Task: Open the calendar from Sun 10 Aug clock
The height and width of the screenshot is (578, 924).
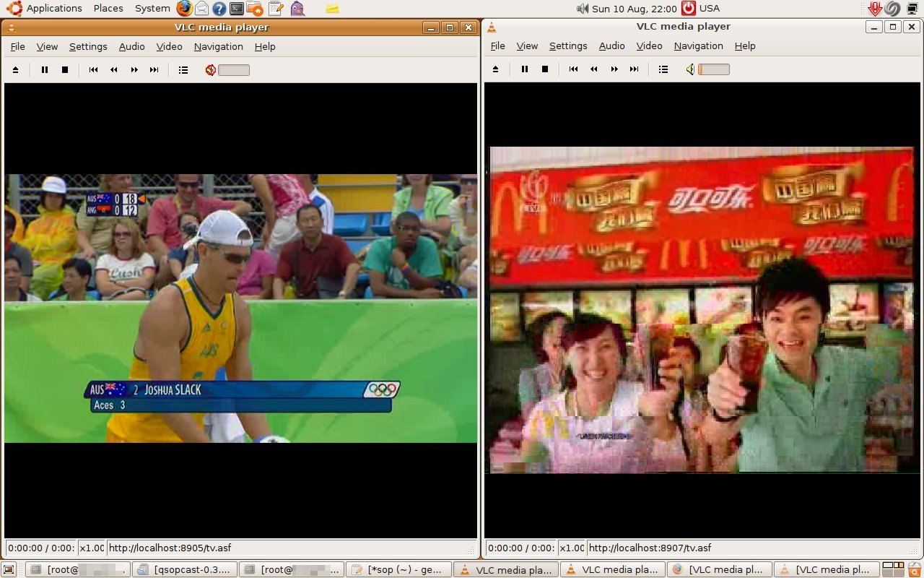Action: [634, 9]
